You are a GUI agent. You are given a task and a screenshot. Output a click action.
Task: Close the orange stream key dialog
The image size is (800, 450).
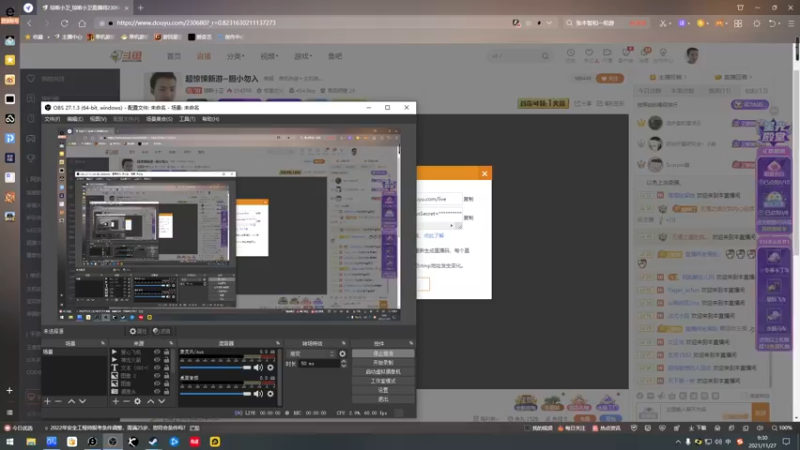point(484,173)
